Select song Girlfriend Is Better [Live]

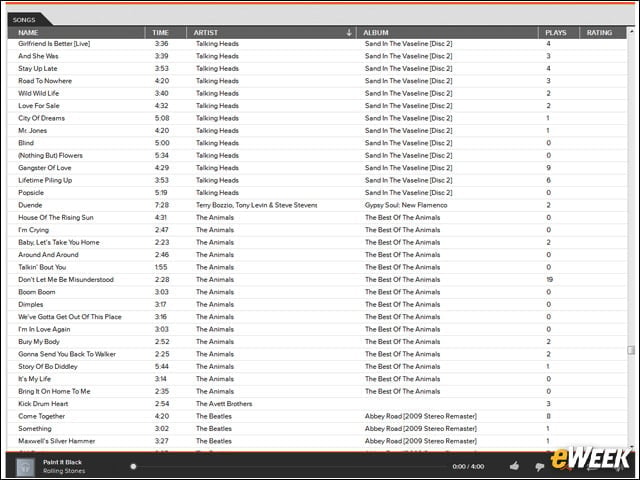[54, 44]
